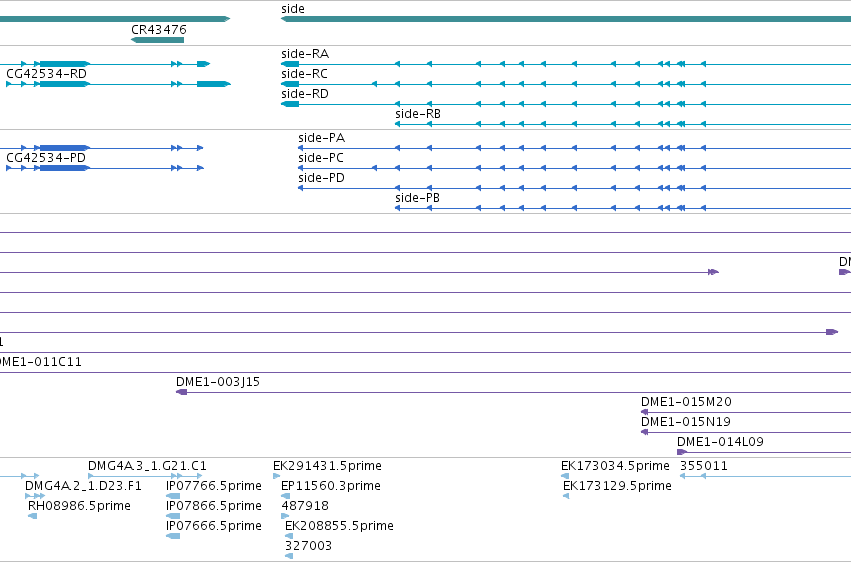Click the DMG4A2_1.D23.F1 EST label

[x=84, y=486]
